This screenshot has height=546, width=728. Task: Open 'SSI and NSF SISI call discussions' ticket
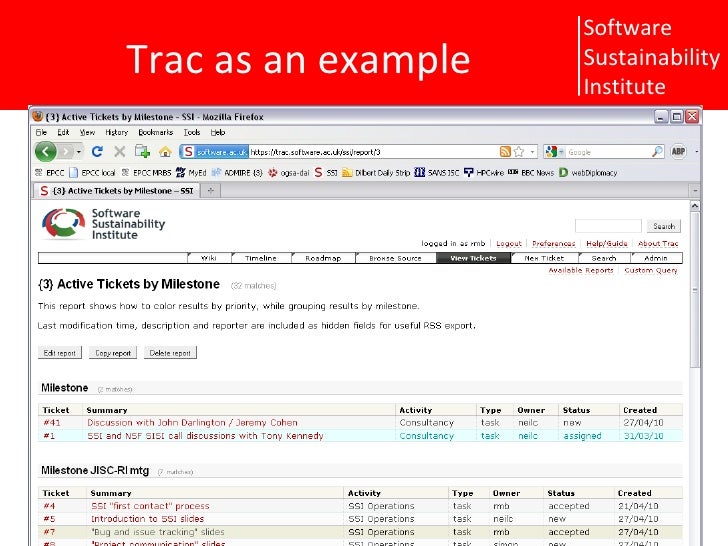click(x=205, y=436)
